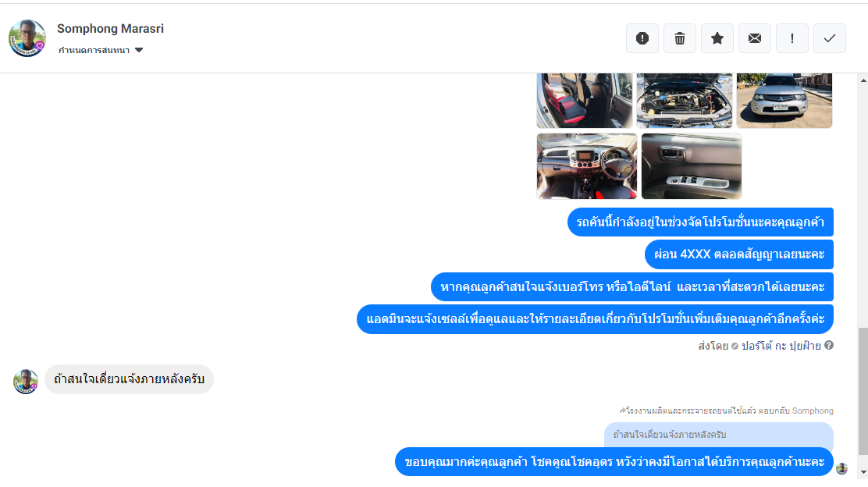Image resolution: width=868 pixels, height=487 pixels.
Task: Star this conversation as follow-up
Action: [717, 38]
